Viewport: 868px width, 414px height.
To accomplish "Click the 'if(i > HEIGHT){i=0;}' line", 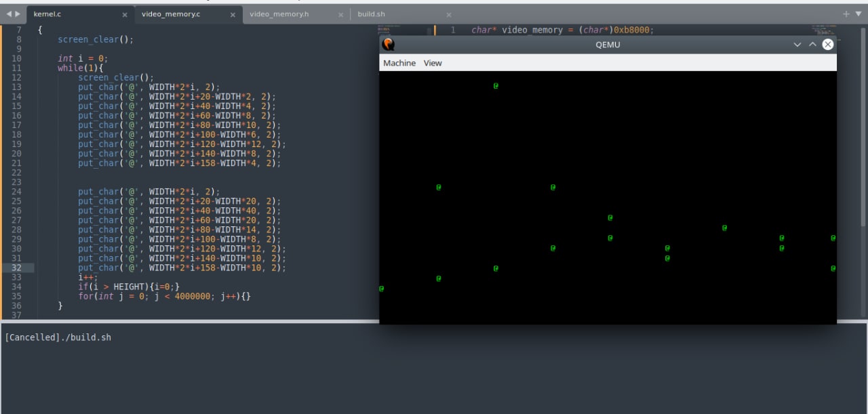I will point(129,287).
